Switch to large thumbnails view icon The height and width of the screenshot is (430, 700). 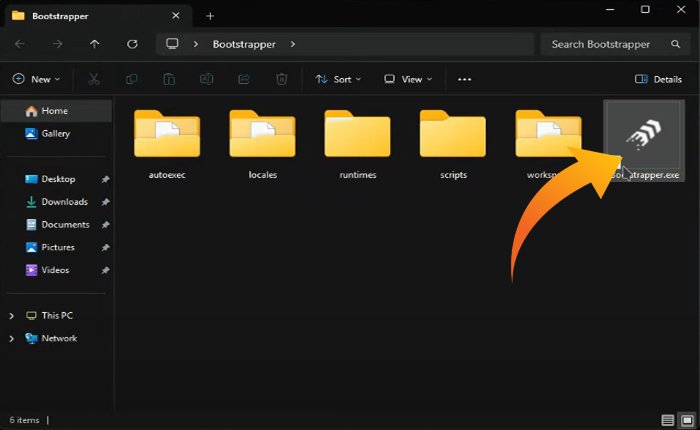click(x=688, y=420)
